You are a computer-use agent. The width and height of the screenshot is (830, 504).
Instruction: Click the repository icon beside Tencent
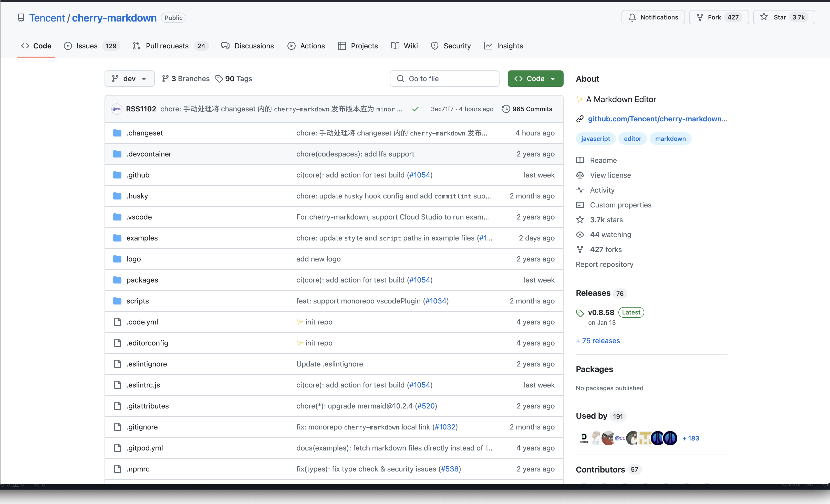[21, 17]
